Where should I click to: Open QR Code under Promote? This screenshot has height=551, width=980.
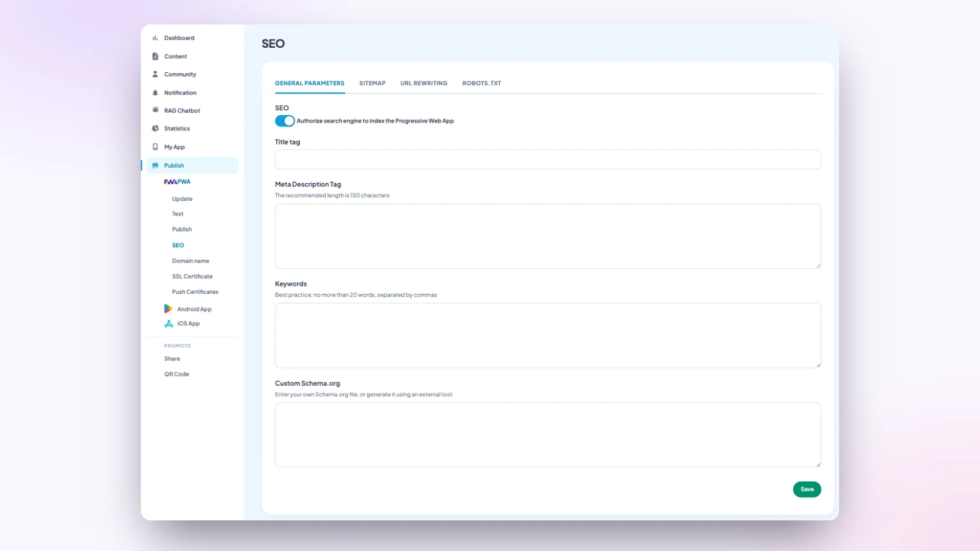(176, 374)
